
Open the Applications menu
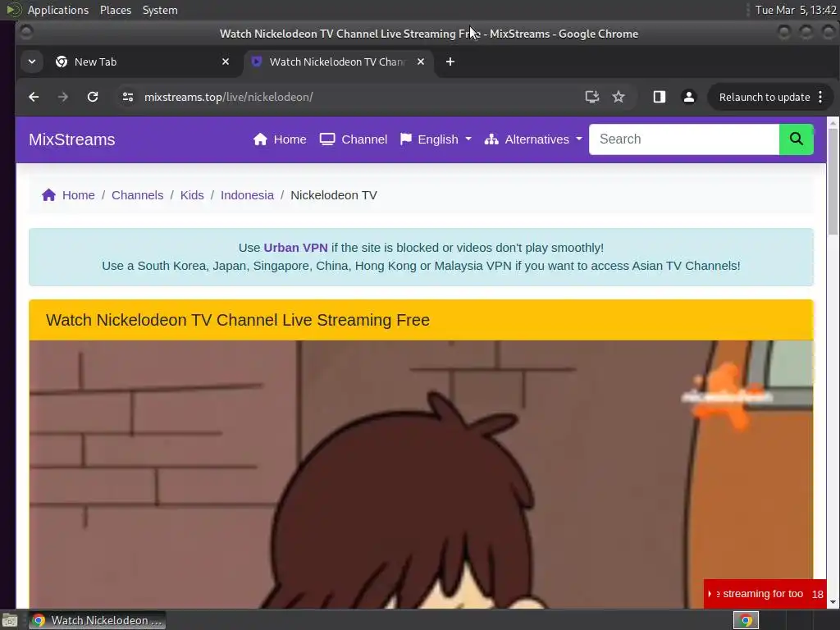(x=58, y=10)
